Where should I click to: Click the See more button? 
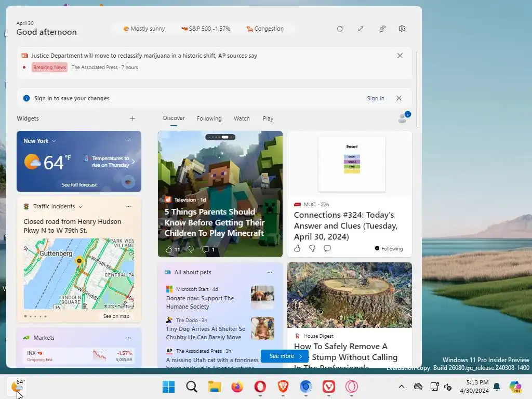tap(285, 356)
